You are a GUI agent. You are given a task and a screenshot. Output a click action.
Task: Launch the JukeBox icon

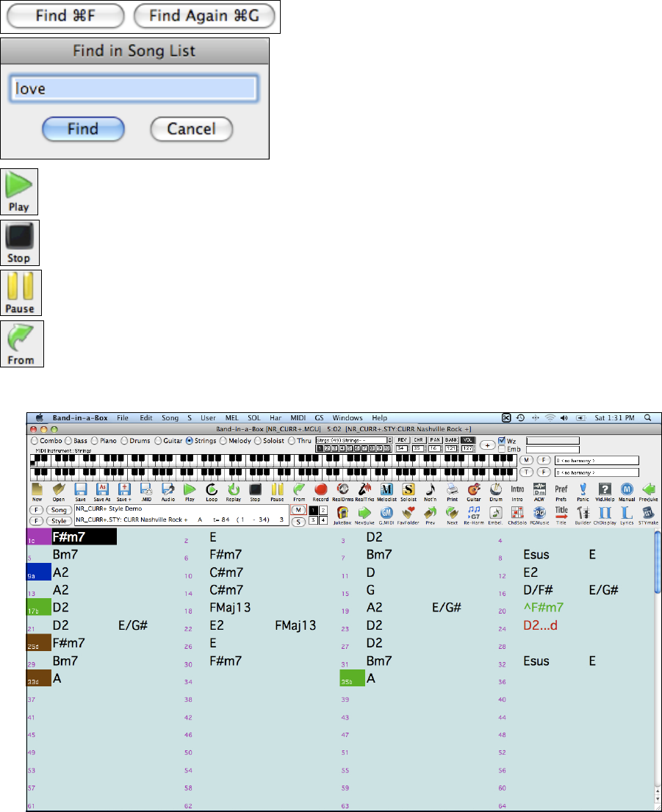342,515
